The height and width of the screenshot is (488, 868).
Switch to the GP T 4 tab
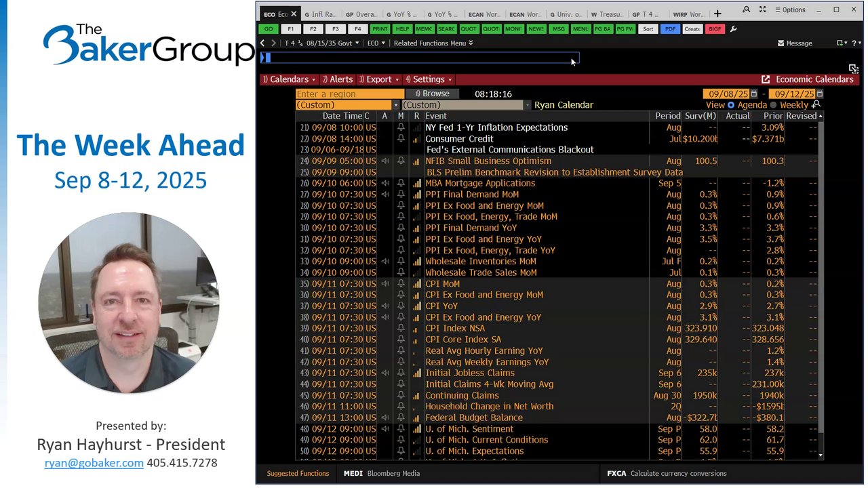click(x=648, y=14)
